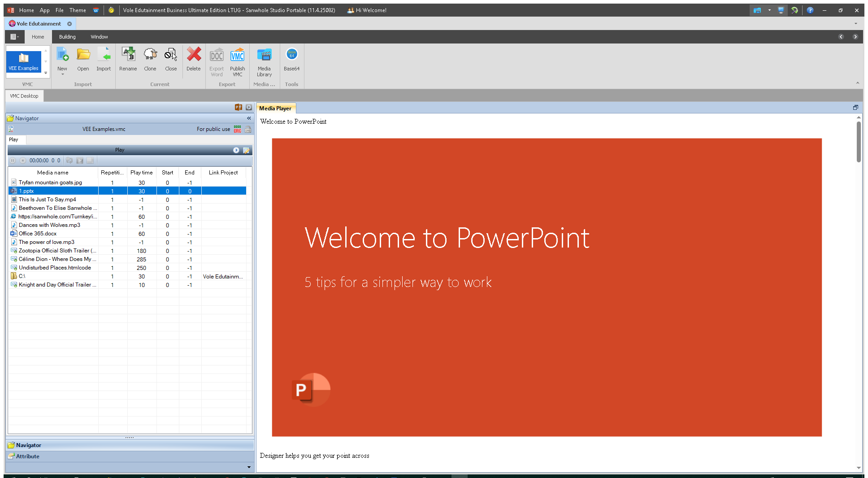Restore the Media Player panel window
The width and height of the screenshot is (868, 478).
pyautogui.click(x=855, y=108)
